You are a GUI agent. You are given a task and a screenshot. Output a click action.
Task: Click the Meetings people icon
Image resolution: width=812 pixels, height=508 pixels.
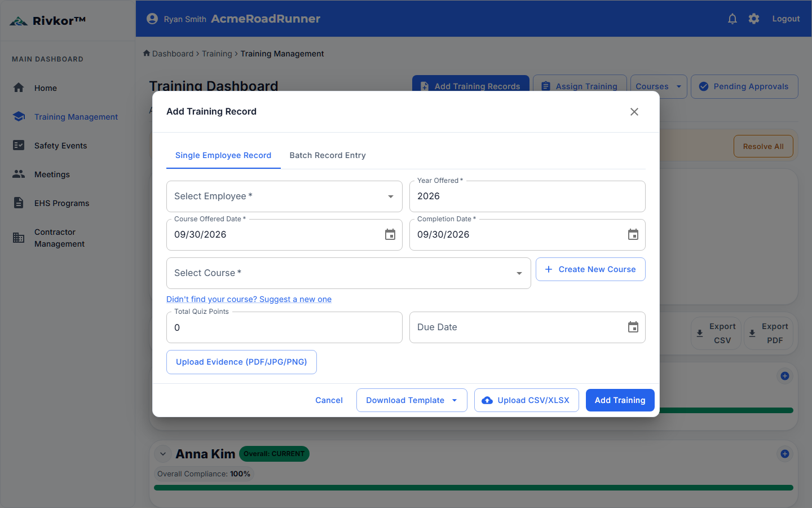[x=19, y=174]
